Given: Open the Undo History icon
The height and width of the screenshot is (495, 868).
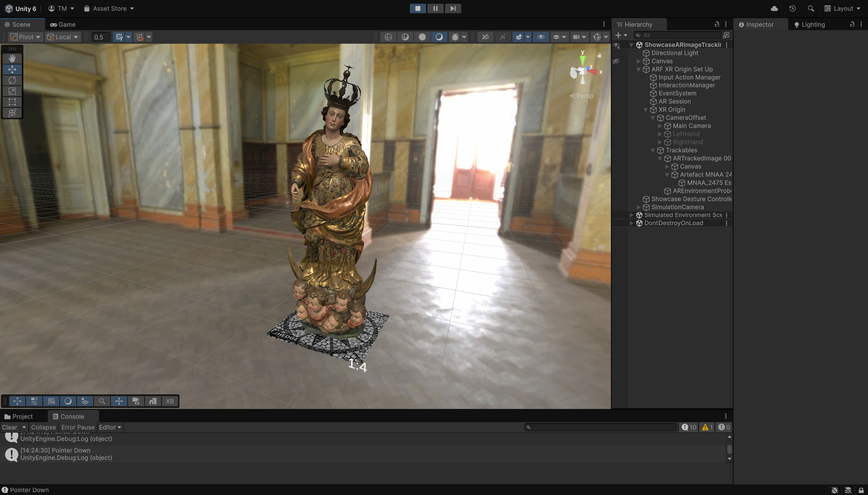Looking at the screenshot, I should pyautogui.click(x=792, y=8).
